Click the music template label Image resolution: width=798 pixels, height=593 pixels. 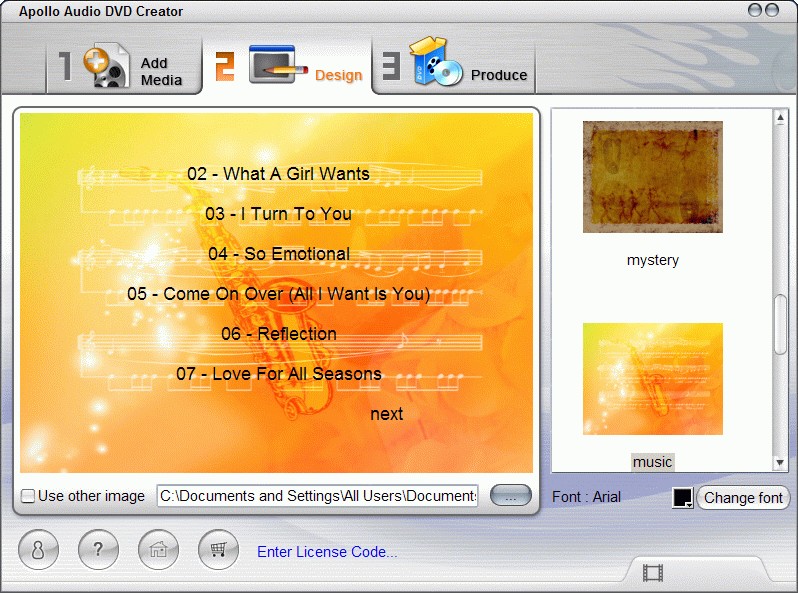tap(652, 462)
